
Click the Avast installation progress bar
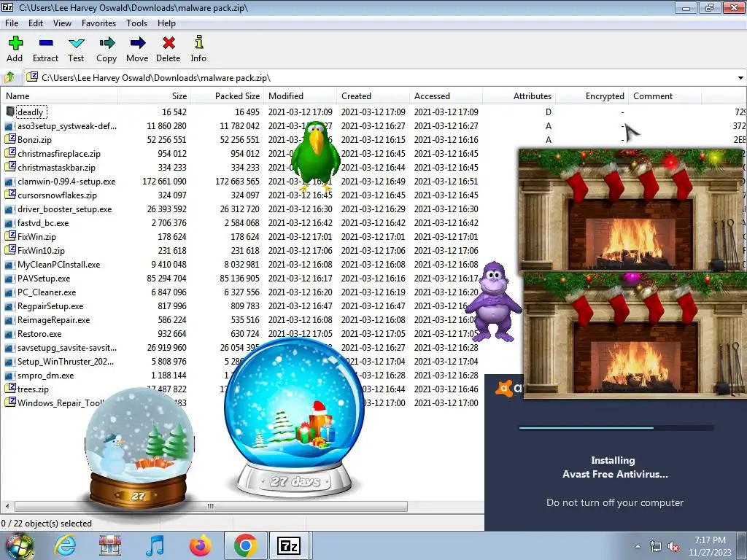616,427
